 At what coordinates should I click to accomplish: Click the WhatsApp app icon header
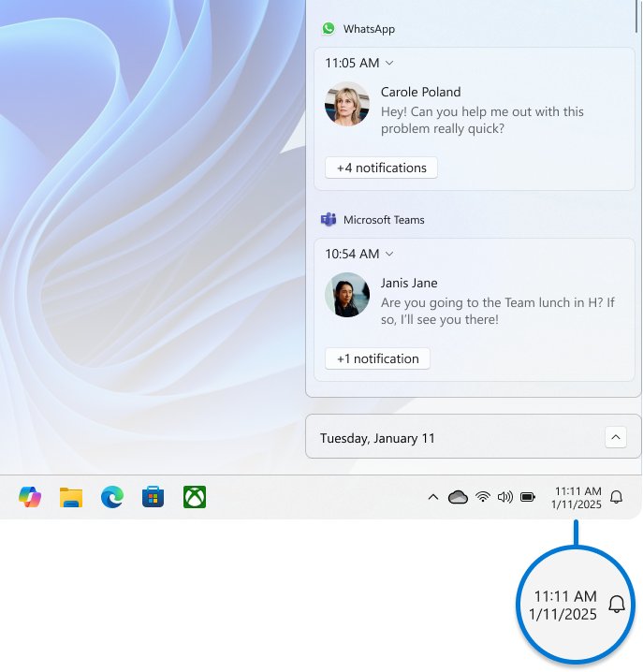[x=329, y=29]
